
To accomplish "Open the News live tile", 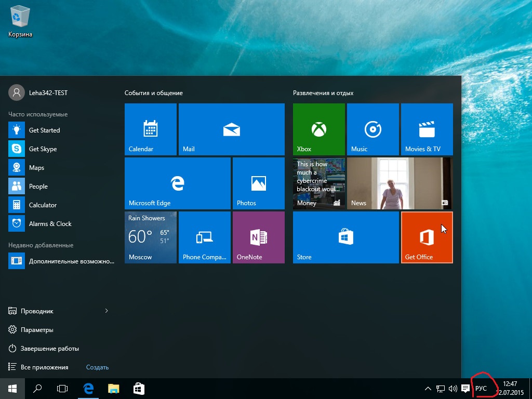I will 400,183.
